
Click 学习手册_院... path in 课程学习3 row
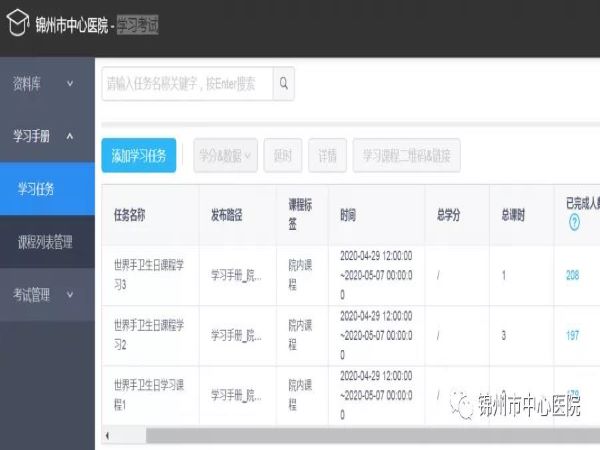[x=236, y=275]
